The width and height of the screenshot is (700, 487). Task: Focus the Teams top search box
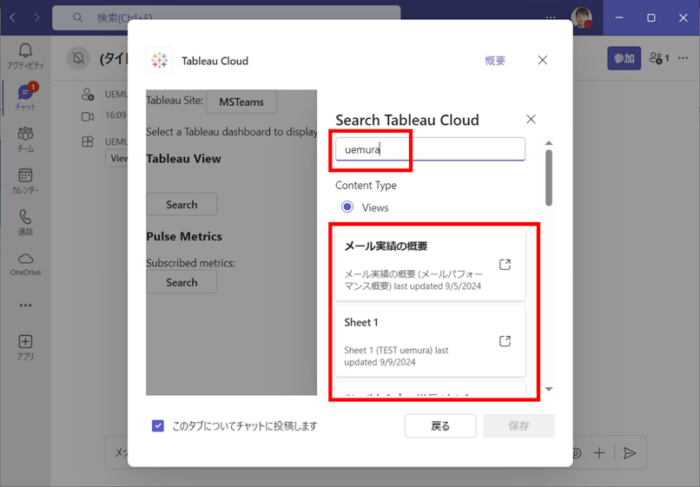pos(226,18)
